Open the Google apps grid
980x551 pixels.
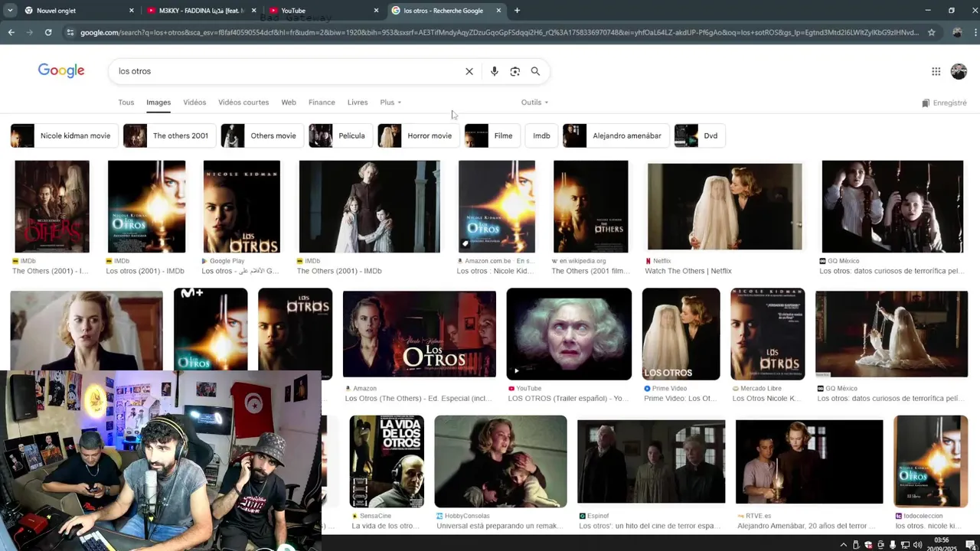[936, 71]
